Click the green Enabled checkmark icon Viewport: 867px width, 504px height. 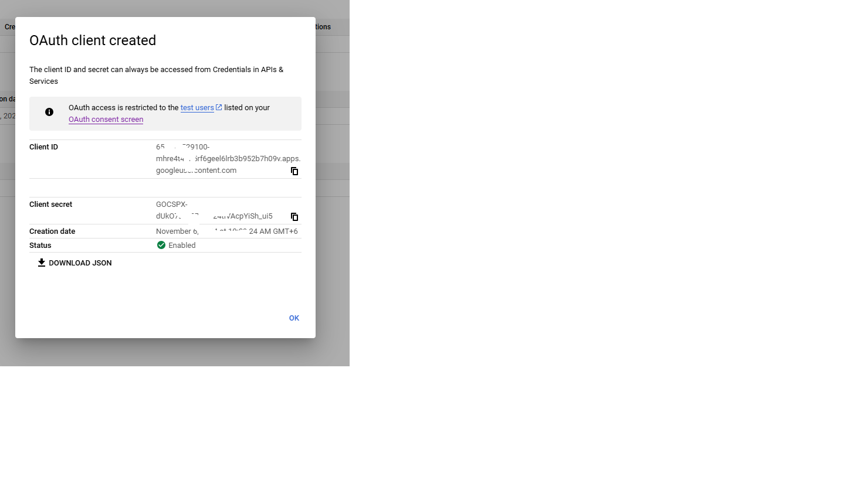tap(161, 245)
